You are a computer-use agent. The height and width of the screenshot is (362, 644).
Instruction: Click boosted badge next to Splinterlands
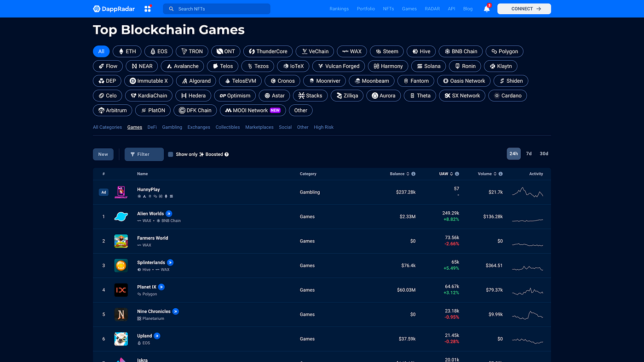pos(170,262)
